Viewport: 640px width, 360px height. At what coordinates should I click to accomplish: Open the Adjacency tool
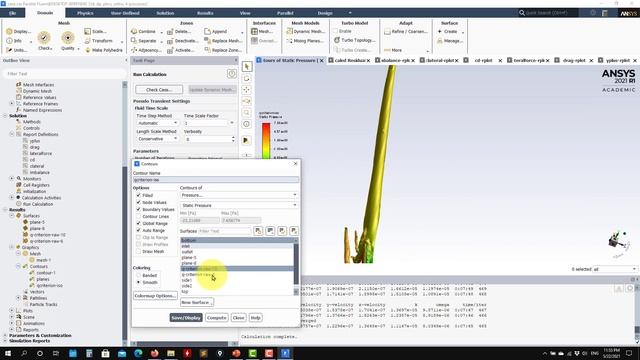coord(146,50)
